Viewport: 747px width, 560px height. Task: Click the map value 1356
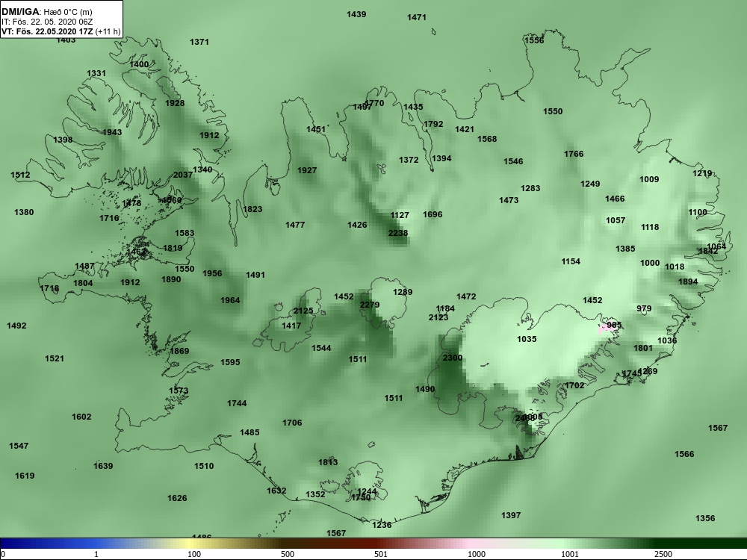[705, 518]
